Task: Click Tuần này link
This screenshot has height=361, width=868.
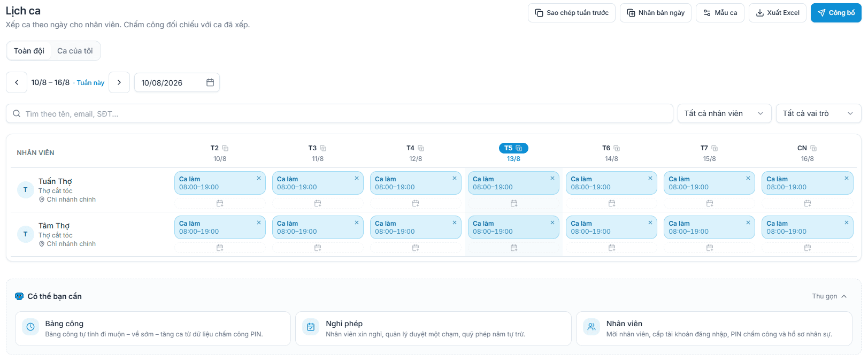Action: click(x=90, y=83)
